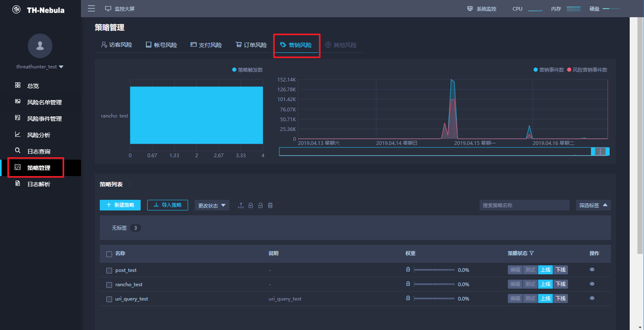
Task: Click the unlock padlock icon in strategy toolbar
Action: 260,205
